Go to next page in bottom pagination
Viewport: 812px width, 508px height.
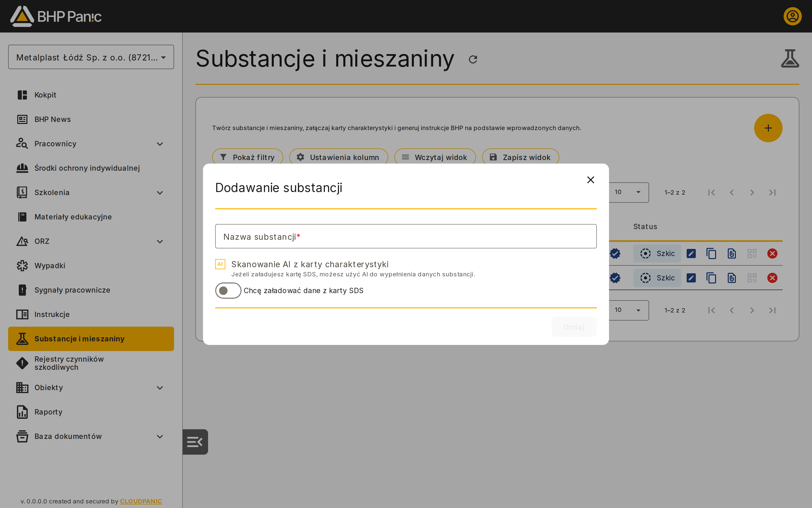[x=752, y=310]
